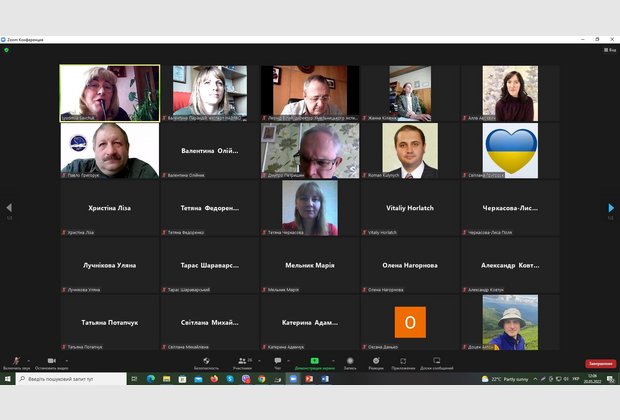This screenshot has height=420, width=620.
Task: Start the green Демонстрация экрана share
Action: pos(314,361)
